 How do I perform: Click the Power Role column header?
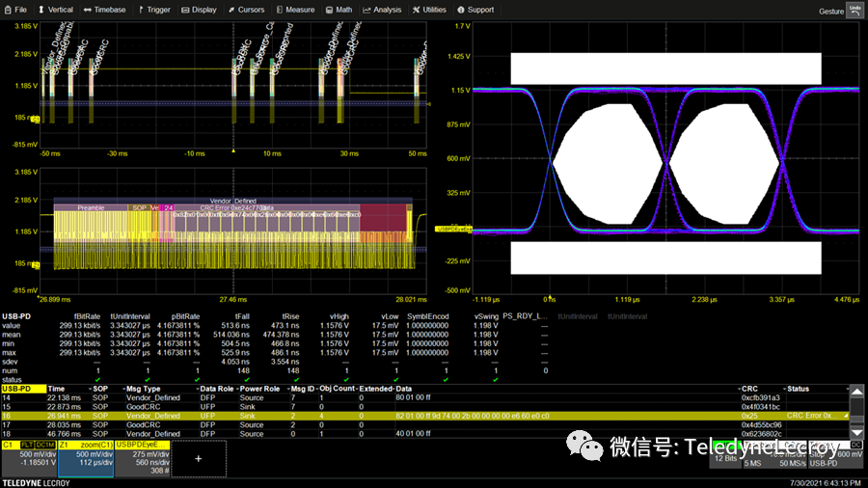[x=259, y=388]
